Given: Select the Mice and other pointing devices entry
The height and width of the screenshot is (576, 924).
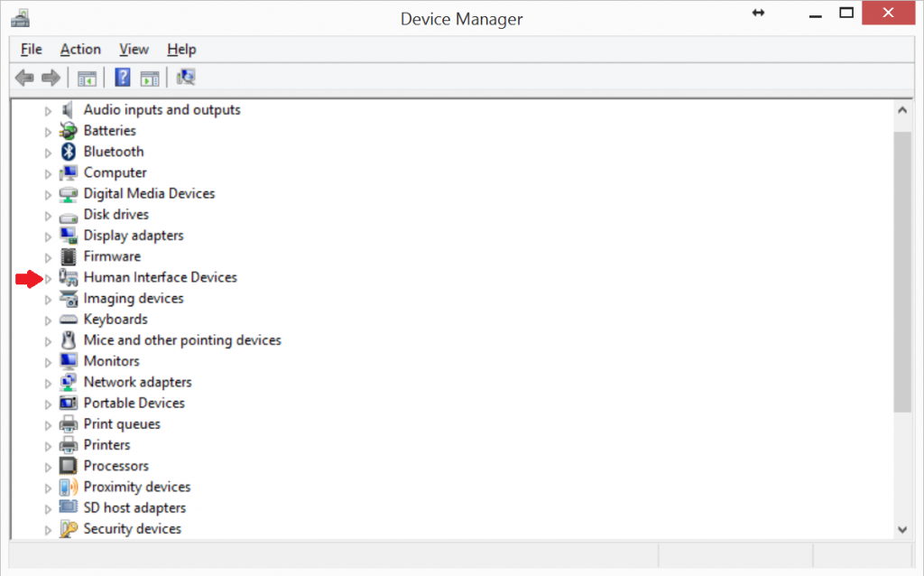Looking at the screenshot, I should point(182,339).
